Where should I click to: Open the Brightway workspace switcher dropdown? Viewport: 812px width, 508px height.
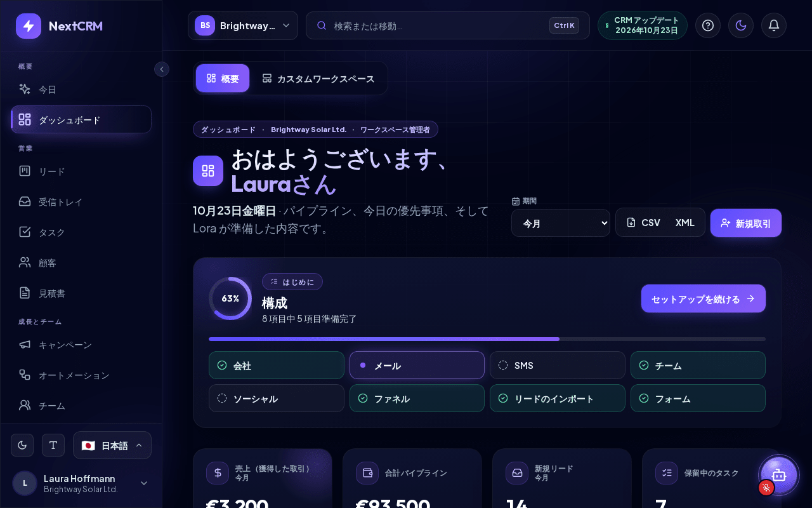[243, 25]
